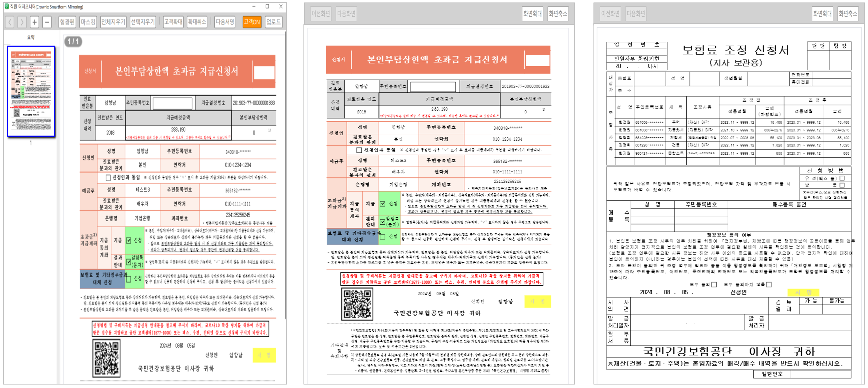Click yellow 서명 signature field in middle viewer
Screen dimensions: 868x388
point(538,301)
